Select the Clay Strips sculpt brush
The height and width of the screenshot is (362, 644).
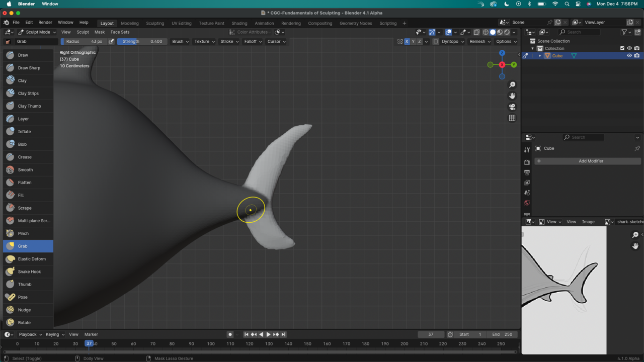coord(28,93)
